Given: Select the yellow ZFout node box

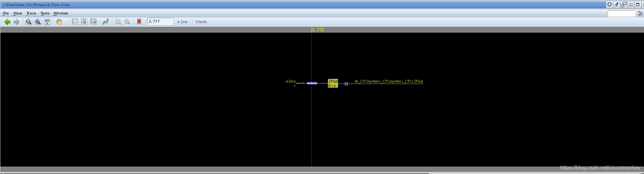Looking at the screenshot, I should click(333, 83).
